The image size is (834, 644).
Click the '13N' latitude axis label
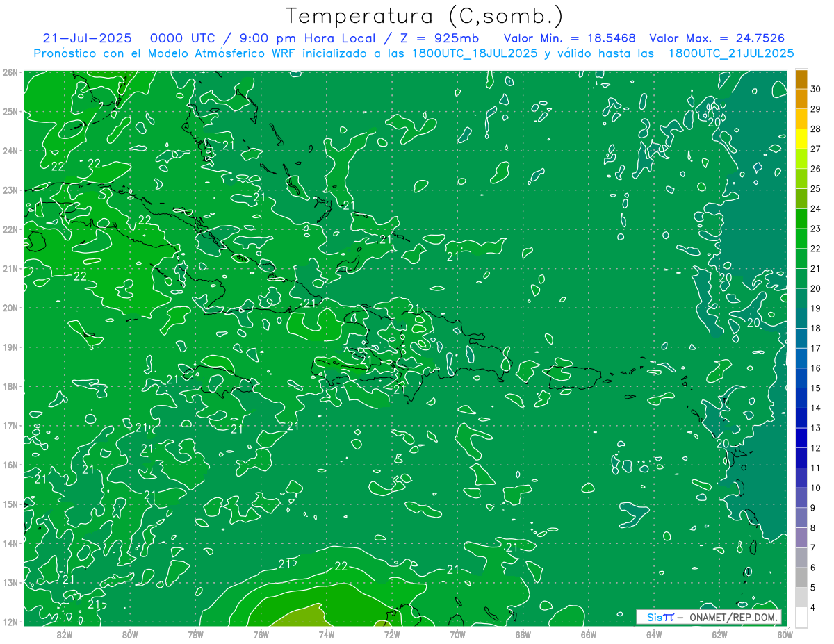[x=10, y=582]
